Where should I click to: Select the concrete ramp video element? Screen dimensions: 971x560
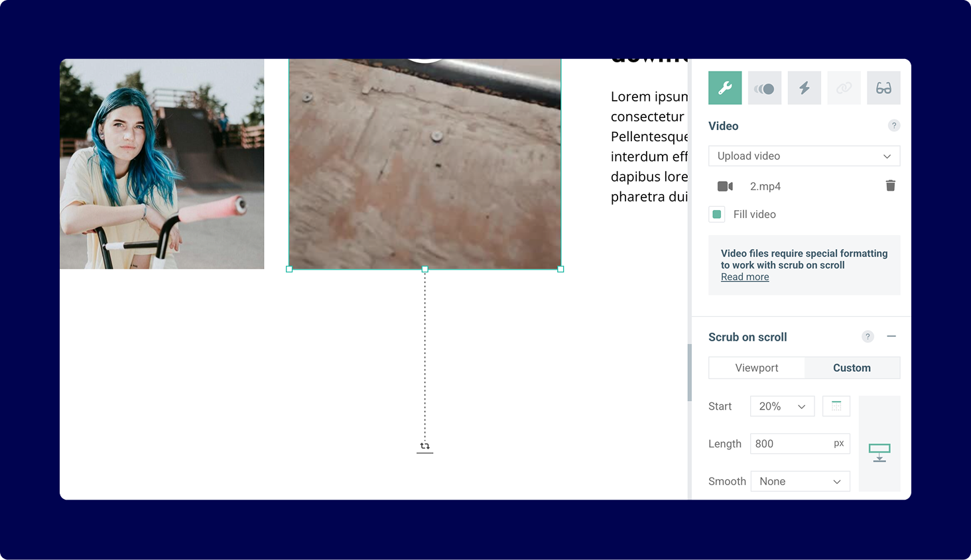[x=425, y=164]
